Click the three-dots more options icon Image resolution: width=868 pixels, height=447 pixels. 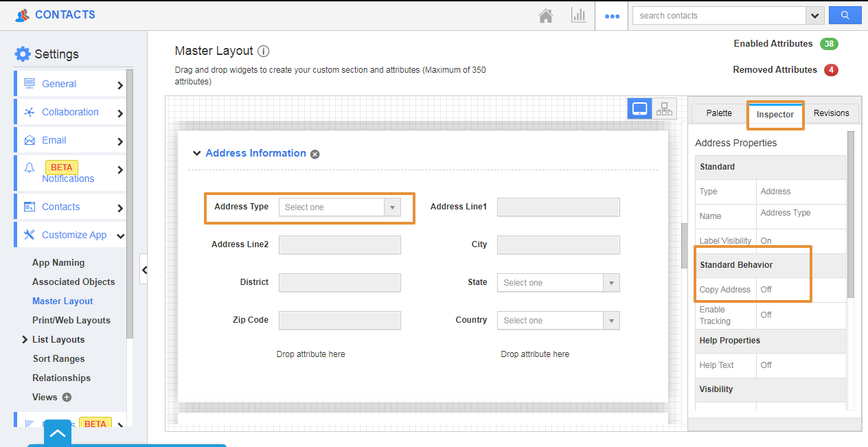(x=611, y=16)
